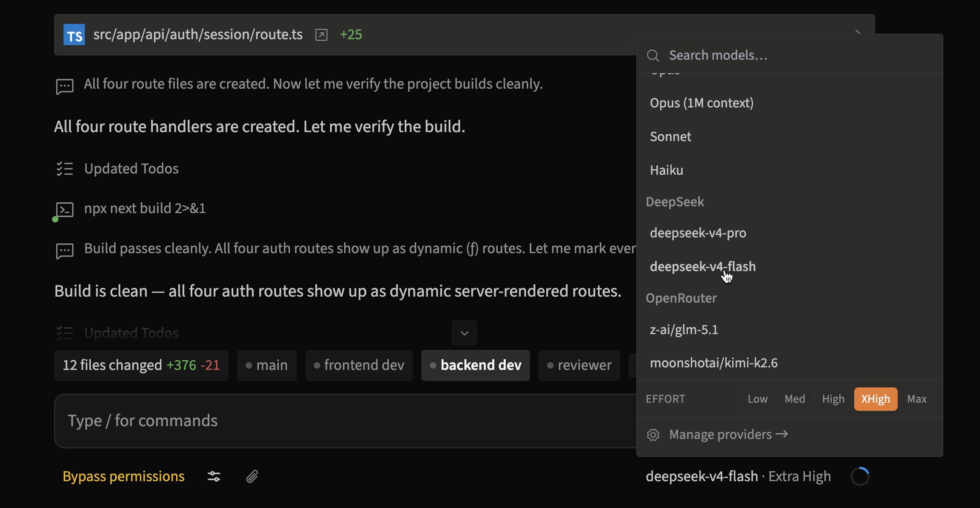
Task: Set effort to Max
Action: point(917,399)
